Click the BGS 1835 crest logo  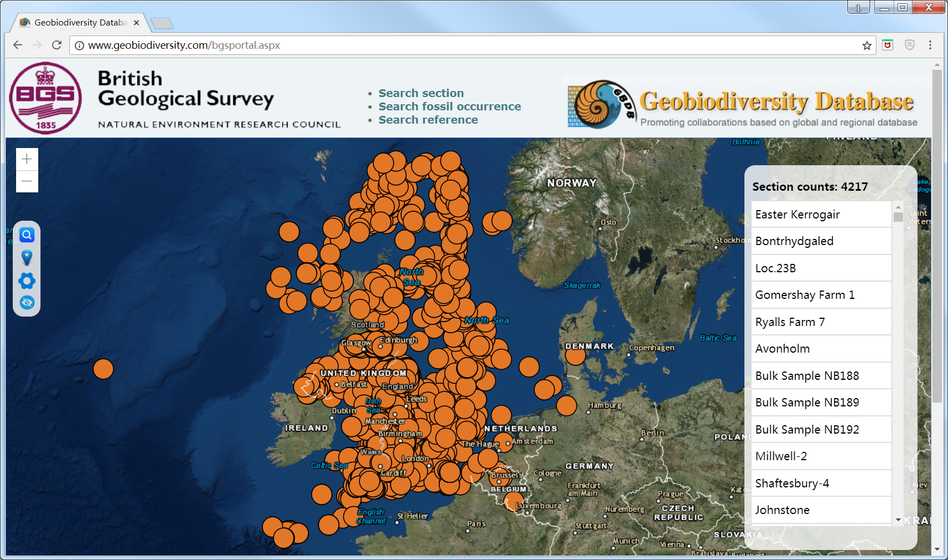(x=45, y=98)
